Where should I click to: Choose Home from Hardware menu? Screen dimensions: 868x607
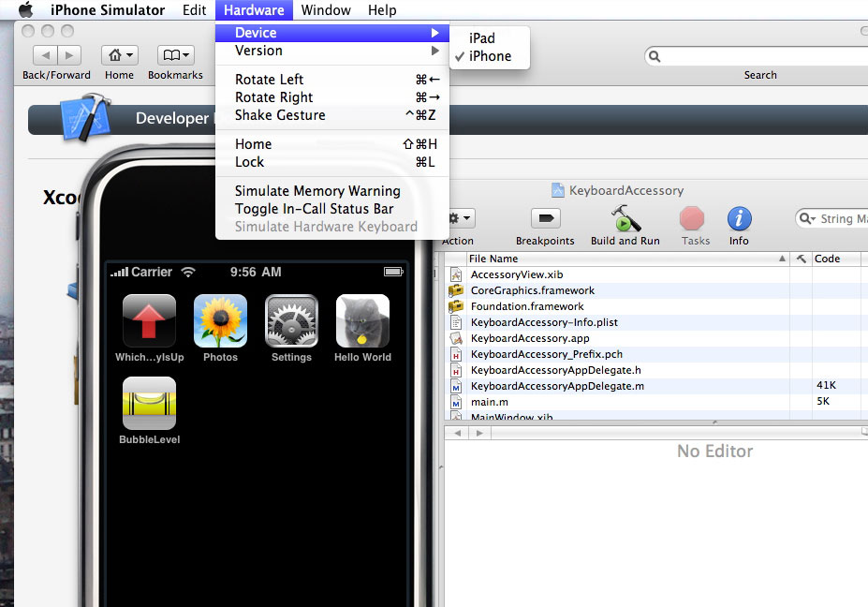[332, 144]
